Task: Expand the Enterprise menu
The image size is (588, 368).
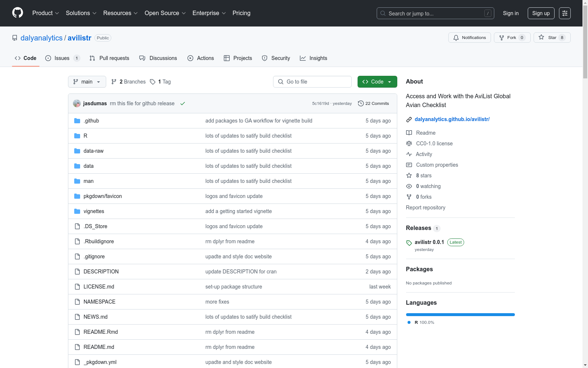Action: pyautogui.click(x=209, y=13)
